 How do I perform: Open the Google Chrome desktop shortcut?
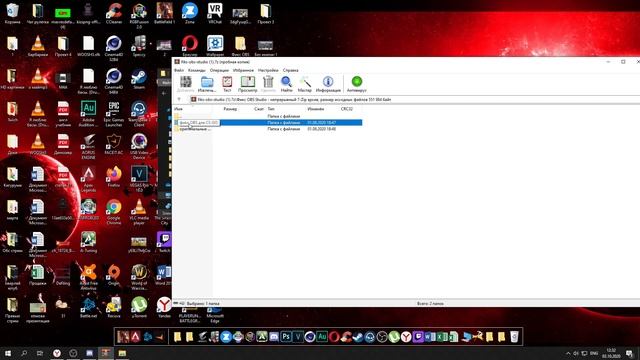pyautogui.click(x=114, y=211)
